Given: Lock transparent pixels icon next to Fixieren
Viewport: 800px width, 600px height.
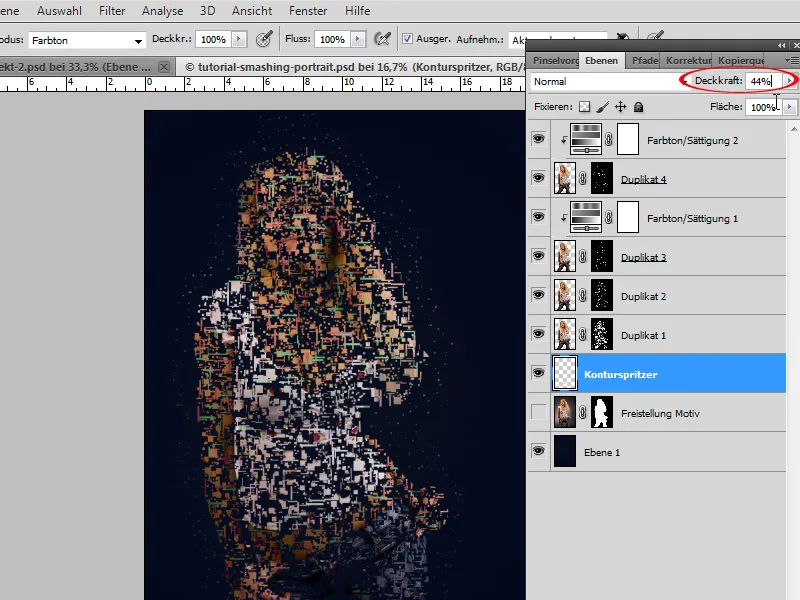Looking at the screenshot, I should click(585, 107).
